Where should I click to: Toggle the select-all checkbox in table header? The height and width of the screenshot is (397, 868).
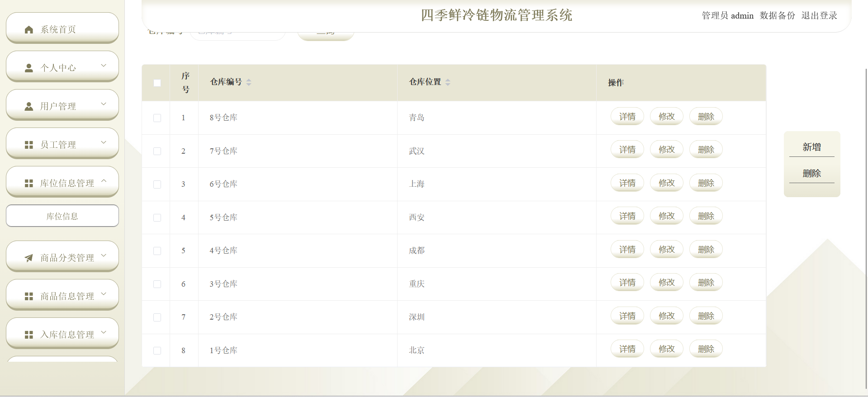157,83
